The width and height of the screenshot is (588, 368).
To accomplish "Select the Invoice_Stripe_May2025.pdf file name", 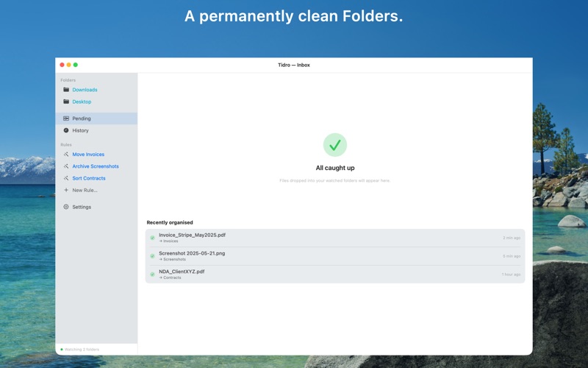I will 192,235.
